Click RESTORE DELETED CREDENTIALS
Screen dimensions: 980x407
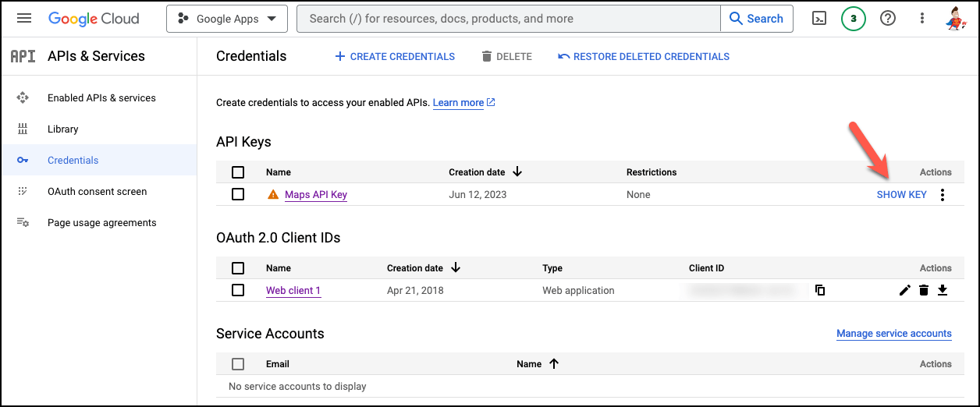click(x=644, y=56)
